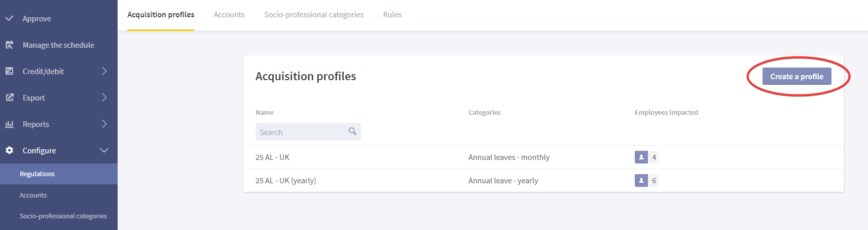
Task: Switch to the Accounts tab
Action: click(x=229, y=15)
